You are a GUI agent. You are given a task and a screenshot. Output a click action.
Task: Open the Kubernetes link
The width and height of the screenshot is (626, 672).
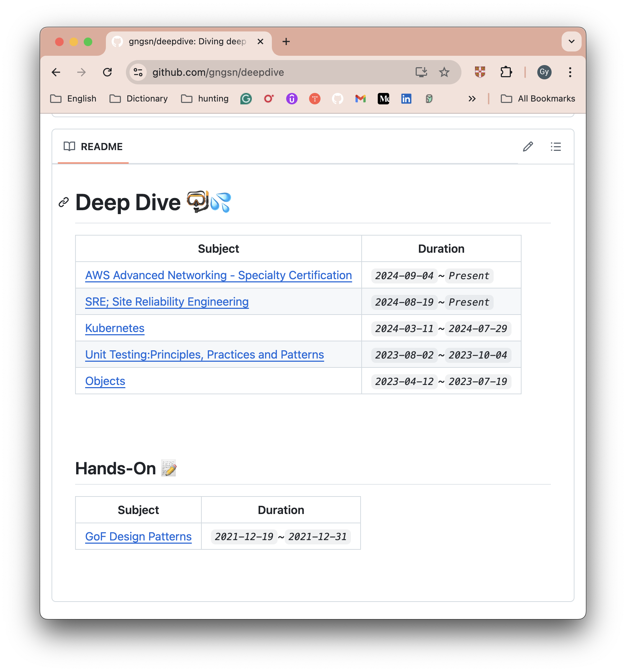pos(115,328)
